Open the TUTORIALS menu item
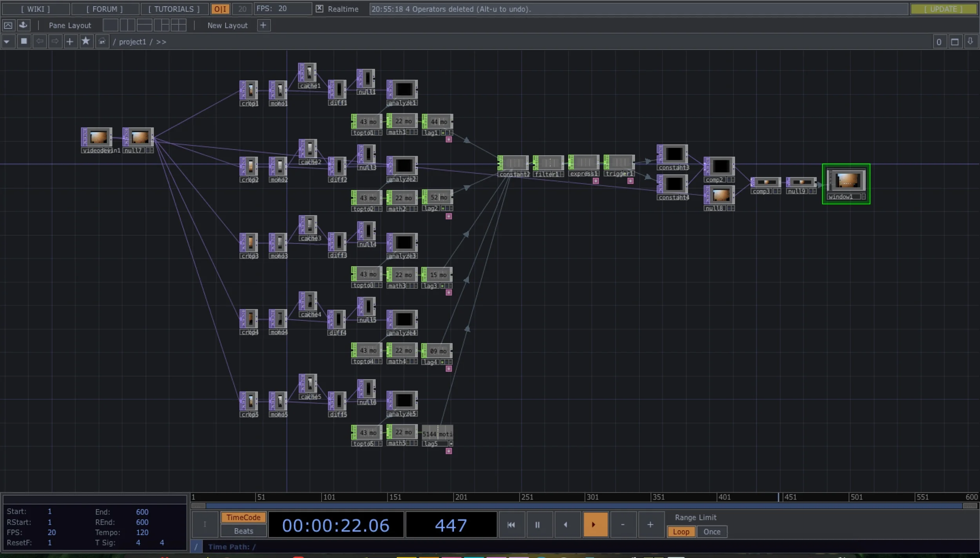Viewport: 980px width, 558px height. point(174,9)
